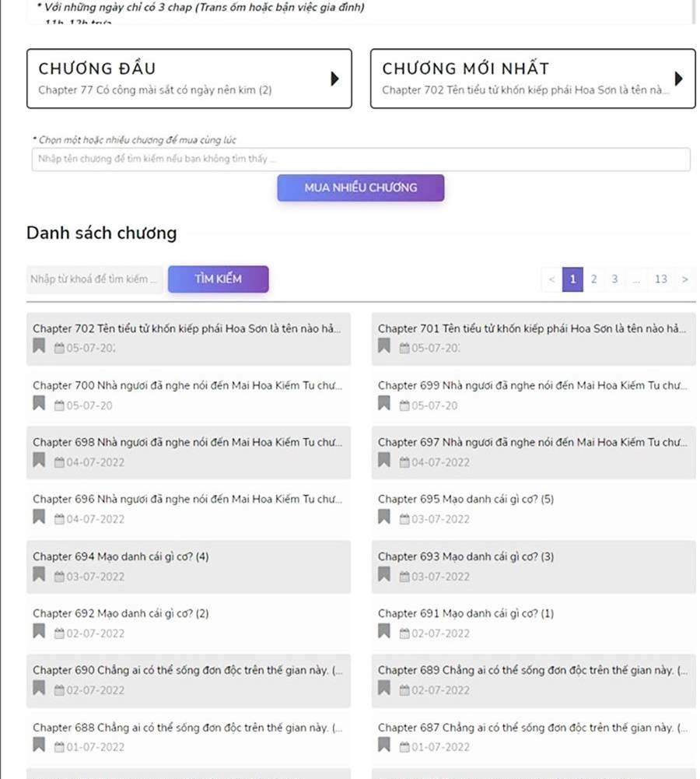Focus the multi-chapter purchase search field

click(360, 159)
